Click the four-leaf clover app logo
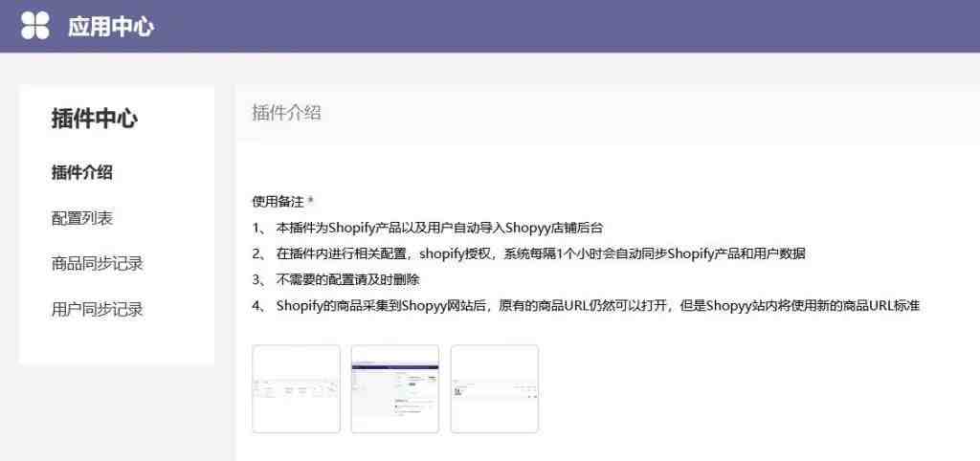This screenshot has width=980, height=461. tap(34, 26)
